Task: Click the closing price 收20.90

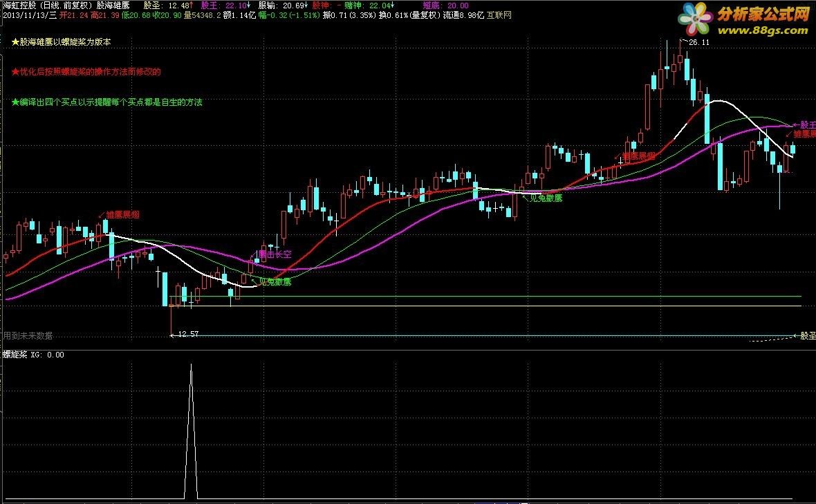Action: [167, 15]
